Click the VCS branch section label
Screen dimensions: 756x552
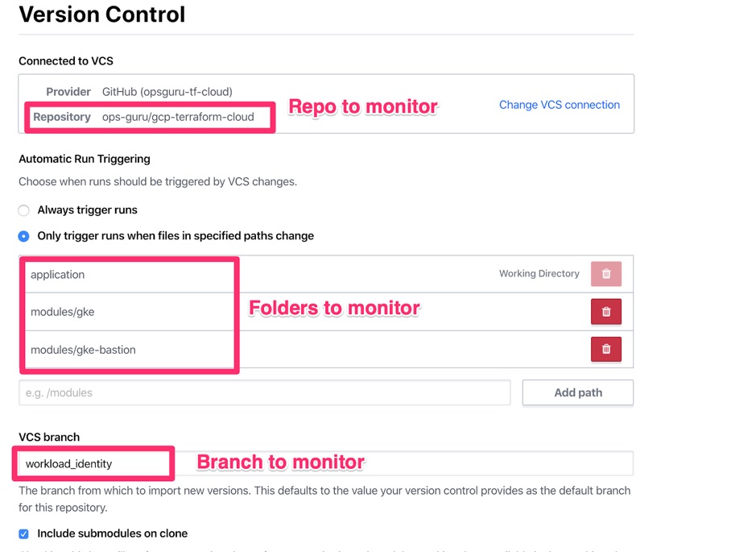coord(49,437)
